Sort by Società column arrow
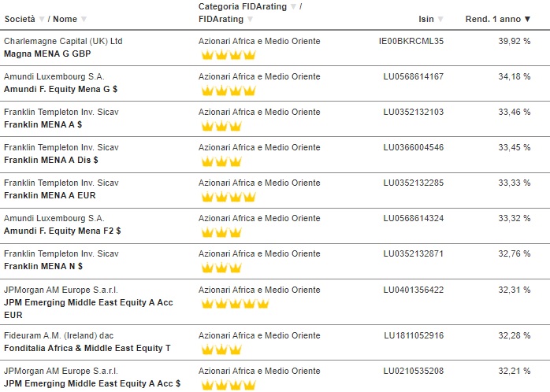 [42, 19]
